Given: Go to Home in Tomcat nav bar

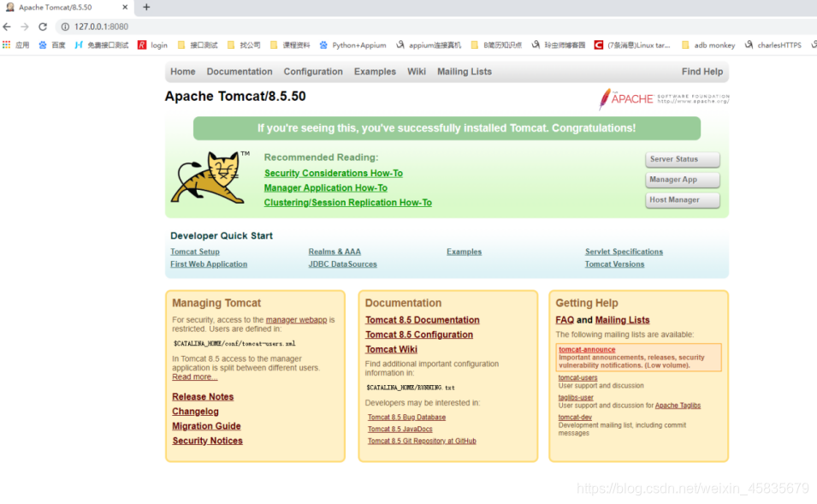Looking at the screenshot, I should point(183,71).
